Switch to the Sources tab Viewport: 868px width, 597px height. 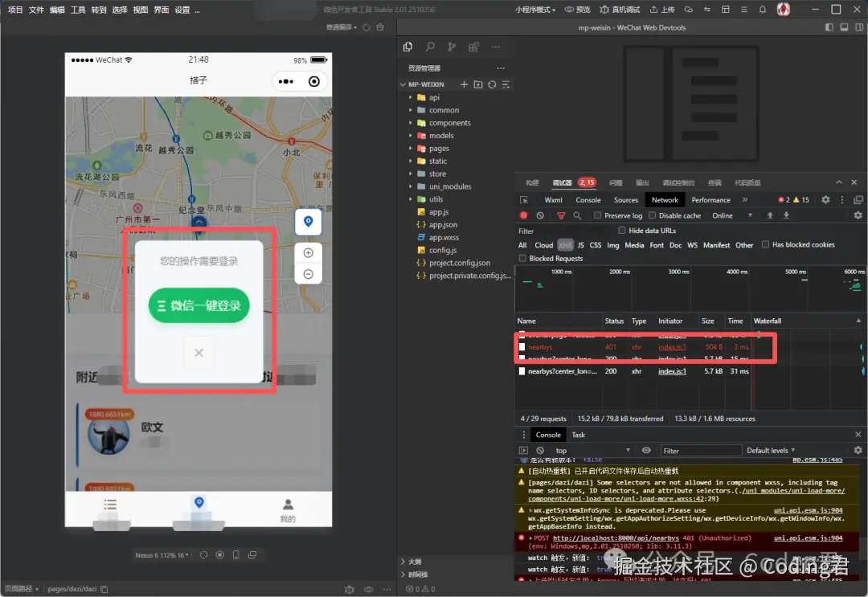(626, 200)
